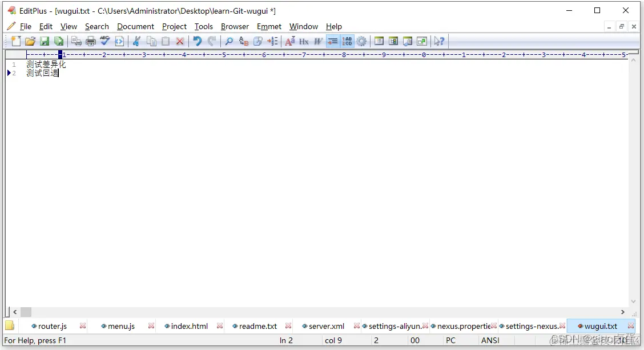Click the Go to Line icon
The height and width of the screenshot is (350, 644).
[x=272, y=41]
